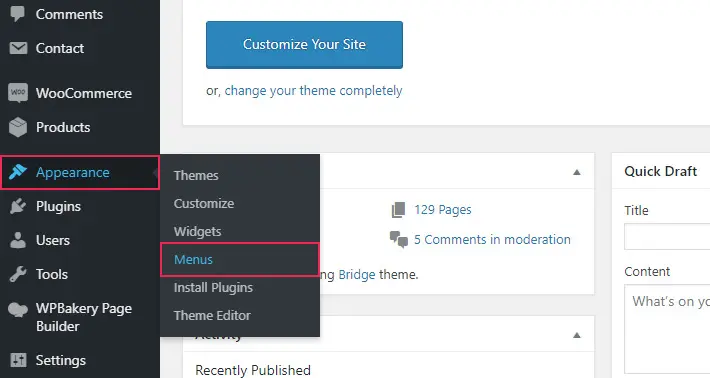Click the WooCommerce woo icon
710x378 pixels.
(x=18, y=93)
